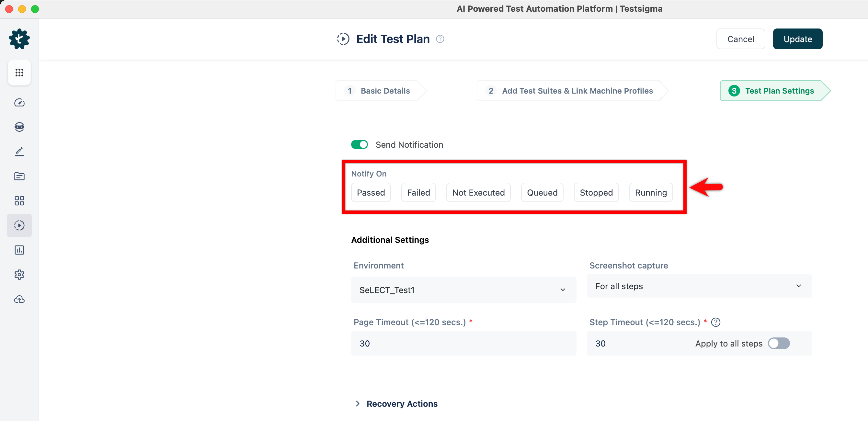Switch to Add Test Suites step
This screenshot has height=421, width=868.
pos(577,91)
